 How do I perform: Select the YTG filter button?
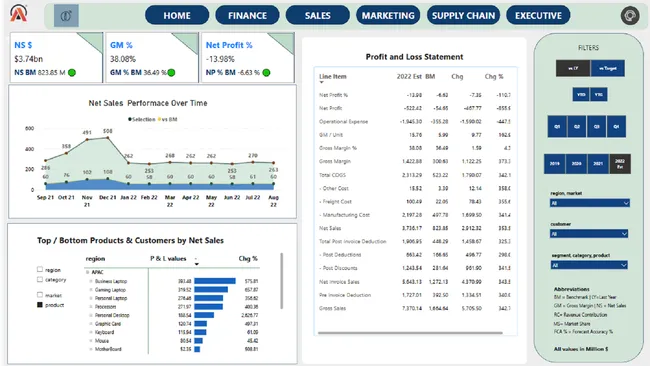pos(599,95)
